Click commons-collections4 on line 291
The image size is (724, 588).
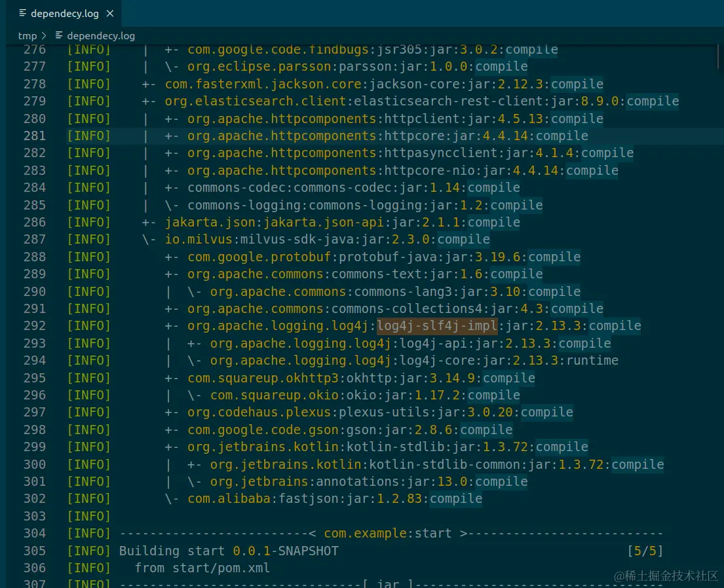[406, 308]
